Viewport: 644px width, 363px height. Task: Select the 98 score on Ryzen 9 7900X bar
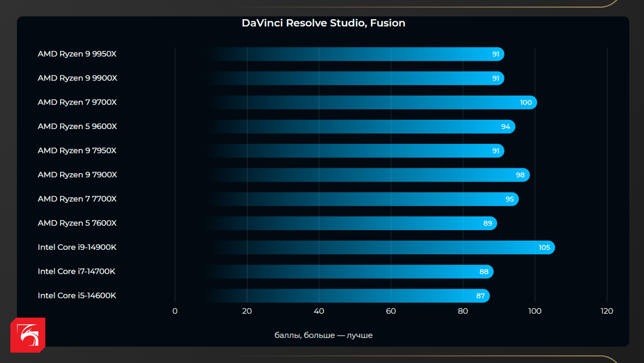point(520,175)
